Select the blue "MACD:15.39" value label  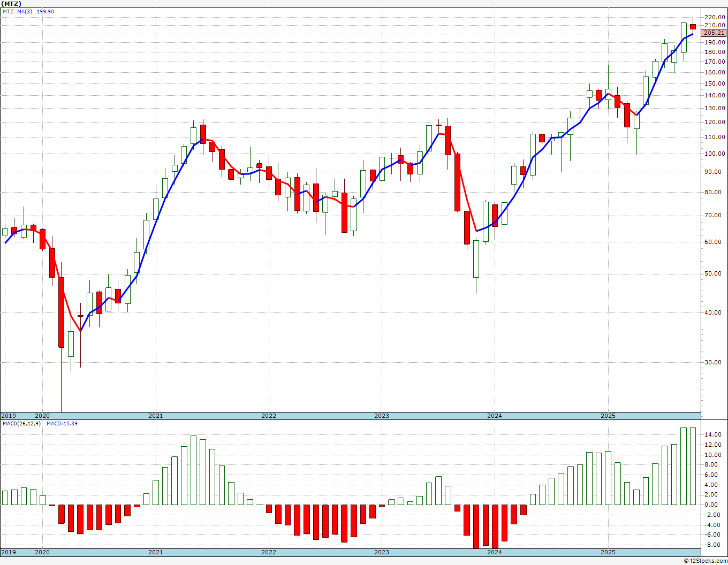[x=62, y=424]
